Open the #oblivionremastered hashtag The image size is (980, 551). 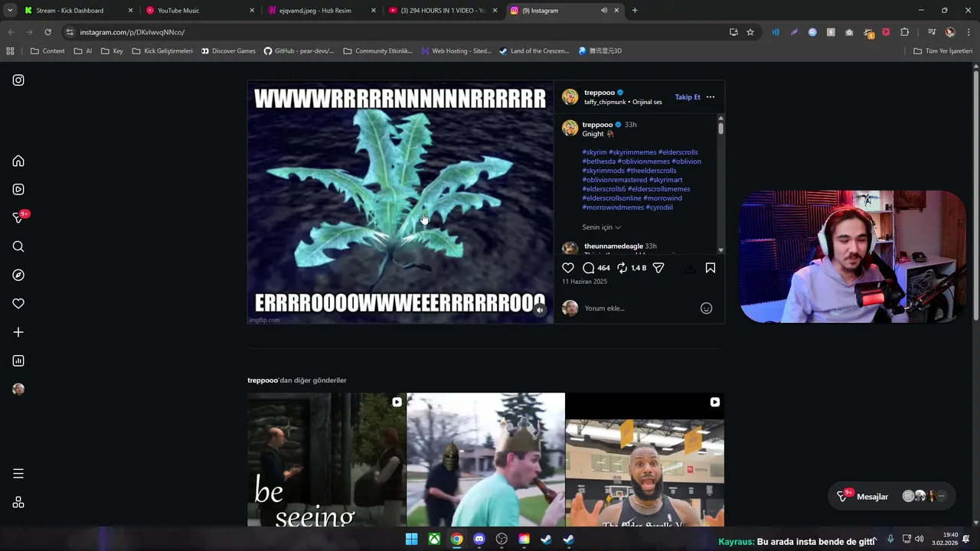pos(615,180)
